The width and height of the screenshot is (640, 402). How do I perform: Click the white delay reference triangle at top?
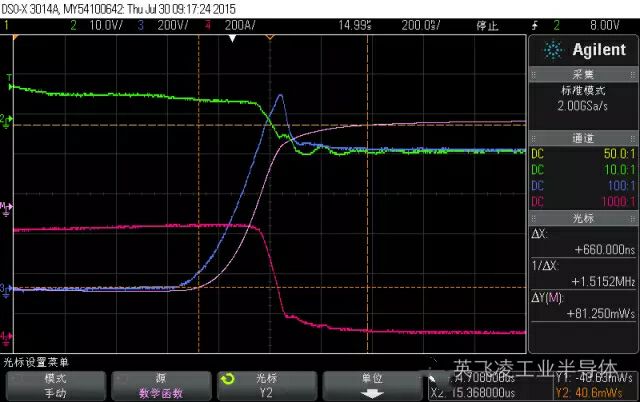pos(232,39)
